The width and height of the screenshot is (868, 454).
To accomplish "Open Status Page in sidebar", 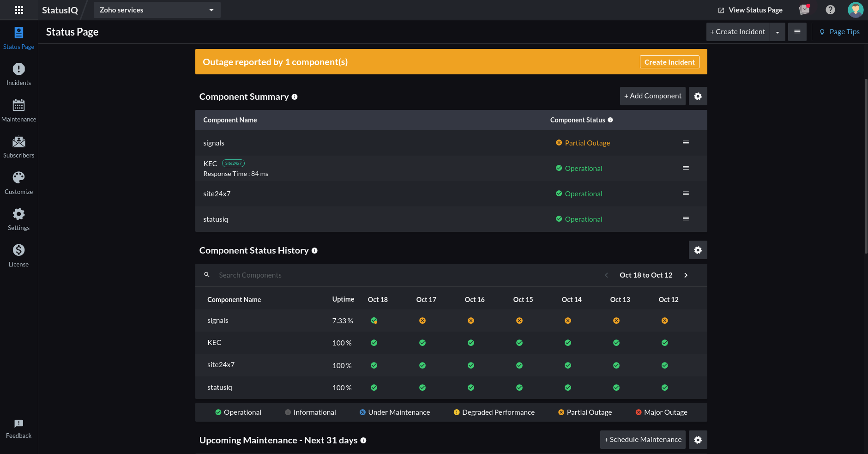I will 19,38.
